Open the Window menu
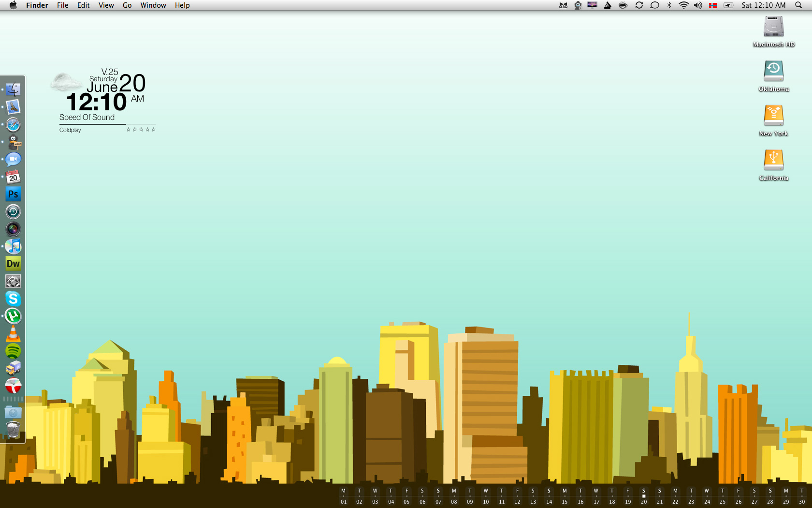This screenshot has height=508, width=812. tap(153, 5)
